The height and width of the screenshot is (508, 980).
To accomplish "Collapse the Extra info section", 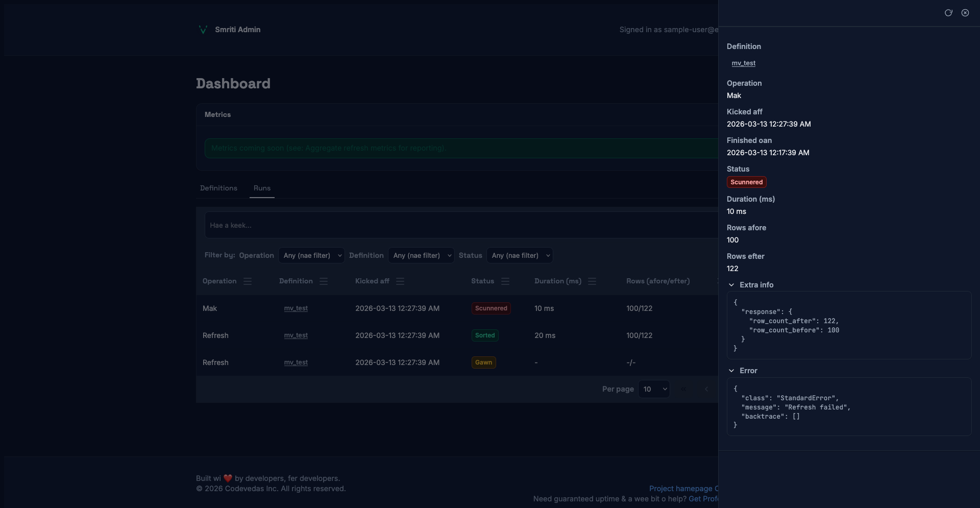I will pyautogui.click(x=731, y=285).
